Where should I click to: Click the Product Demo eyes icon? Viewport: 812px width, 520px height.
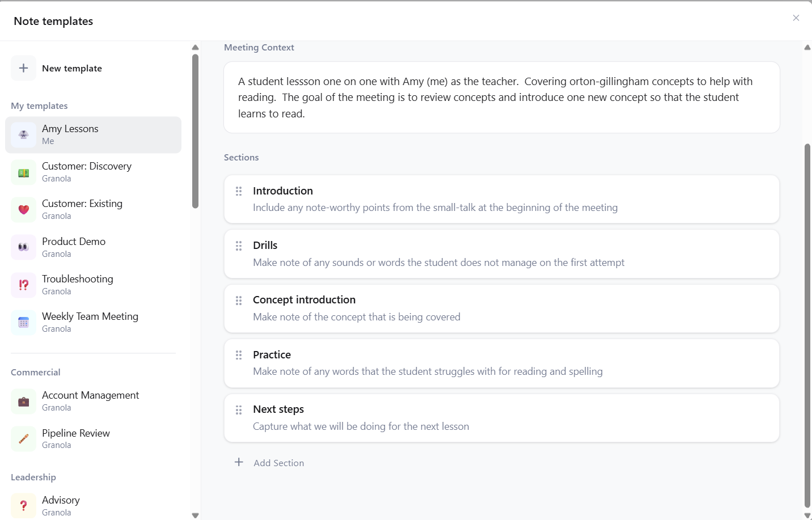point(23,247)
